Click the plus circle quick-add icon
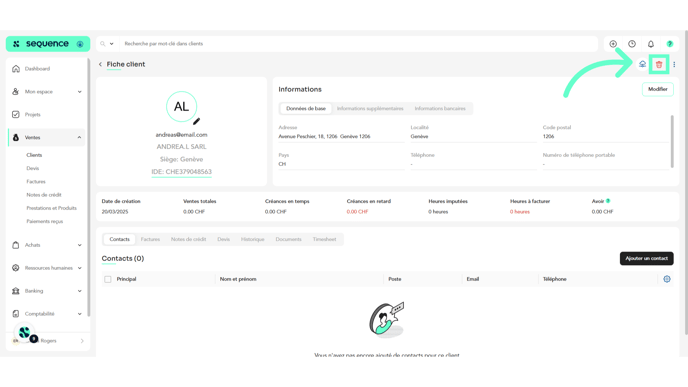688x387 pixels. [x=613, y=44]
